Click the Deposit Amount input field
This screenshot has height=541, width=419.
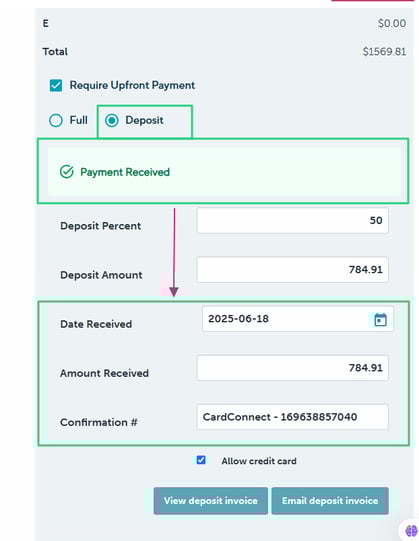(293, 269)
